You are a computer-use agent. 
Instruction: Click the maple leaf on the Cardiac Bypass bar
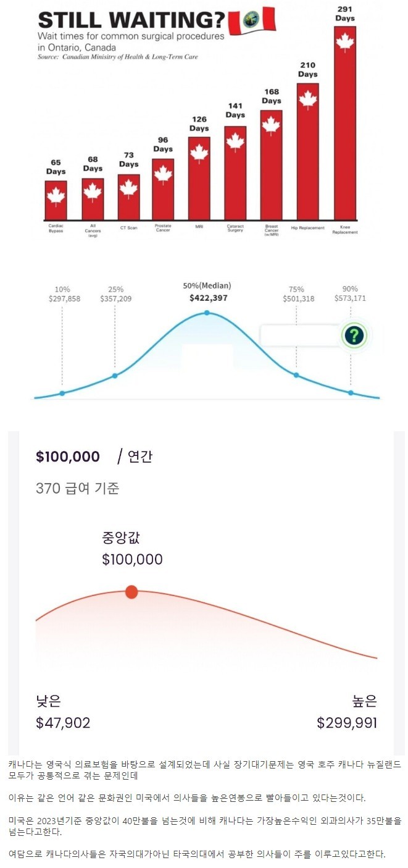coord(56,196)
